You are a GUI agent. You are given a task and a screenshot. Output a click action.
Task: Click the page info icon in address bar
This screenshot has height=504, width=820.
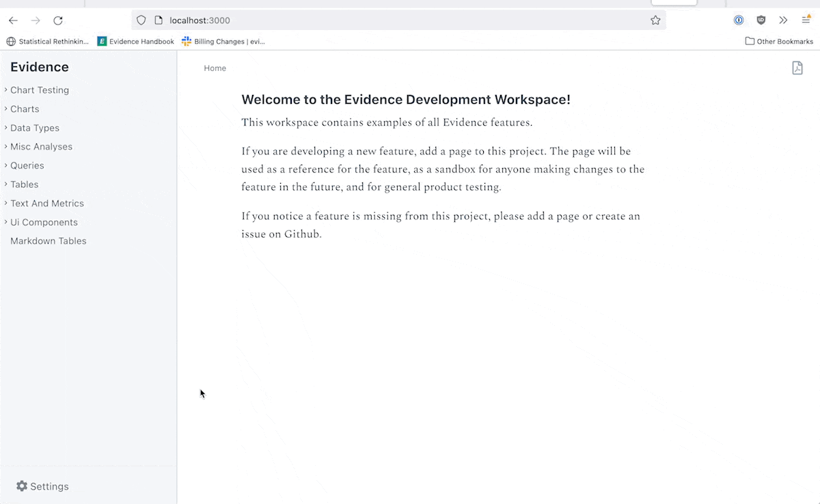[159, 20]
